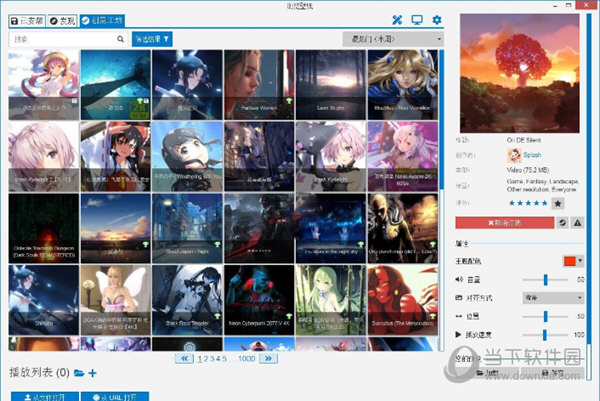Open the gear settings icon
This screenshot has height=401, width=600.
[437, 20]
